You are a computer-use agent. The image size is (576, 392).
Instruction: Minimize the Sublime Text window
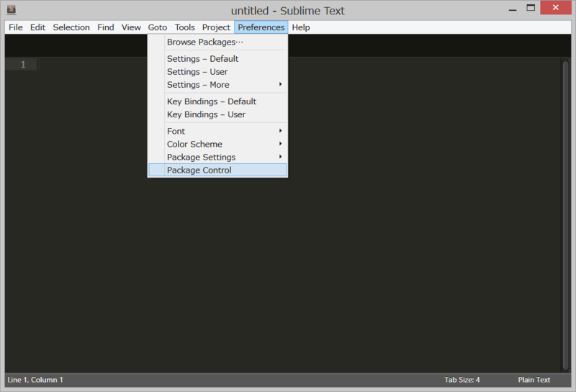tap(513, 9)
